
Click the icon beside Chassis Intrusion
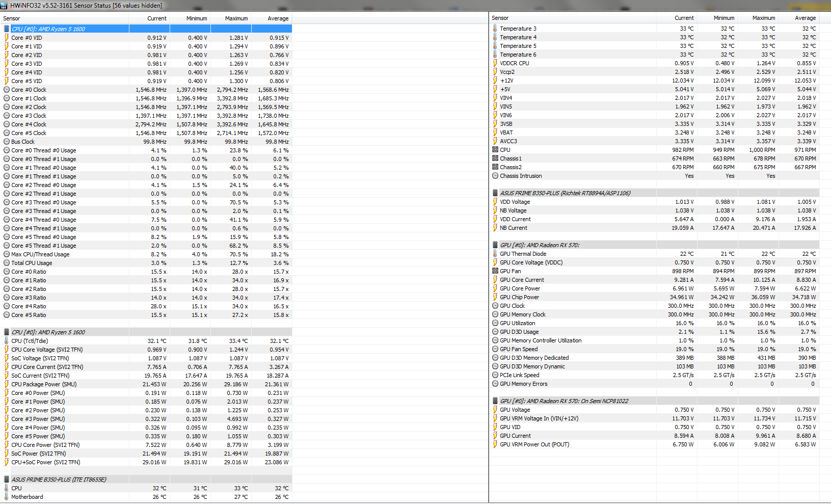495,176
